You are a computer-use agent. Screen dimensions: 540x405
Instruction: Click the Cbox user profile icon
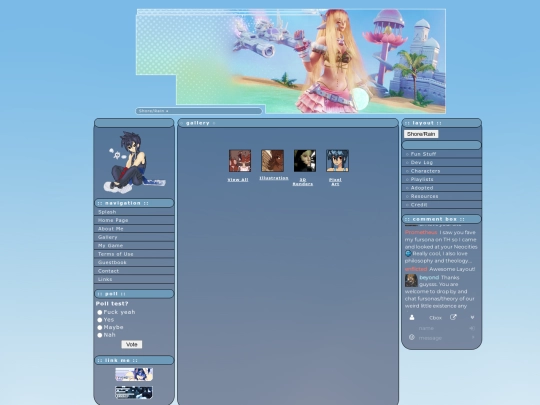412,318
